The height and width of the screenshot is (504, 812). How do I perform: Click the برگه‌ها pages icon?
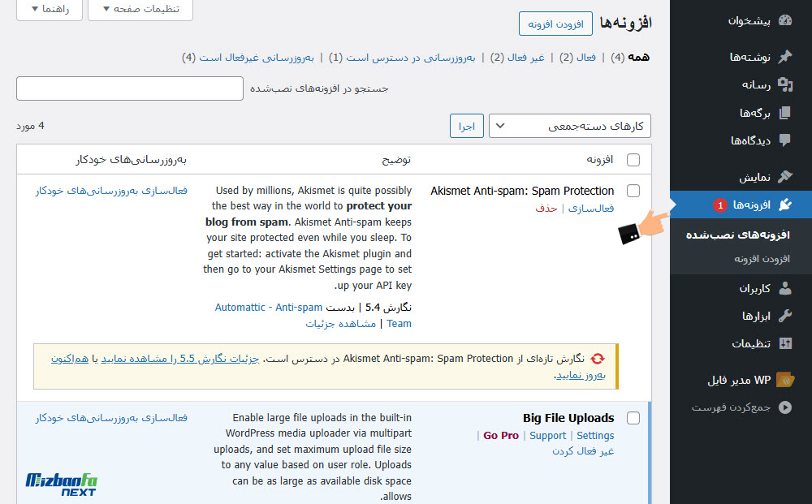[x=784, y=113]
